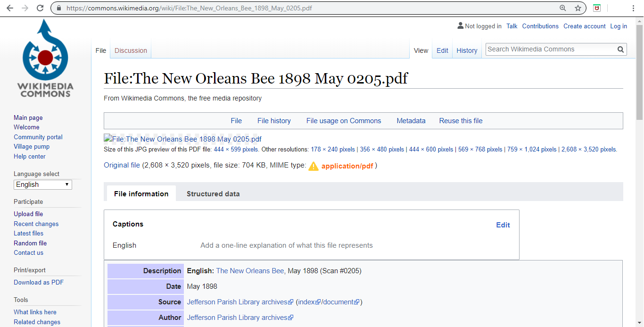The width and height of the screenshot is (644, 327).
Task: Open the Edit tab
Action: [x=442, y=50]
